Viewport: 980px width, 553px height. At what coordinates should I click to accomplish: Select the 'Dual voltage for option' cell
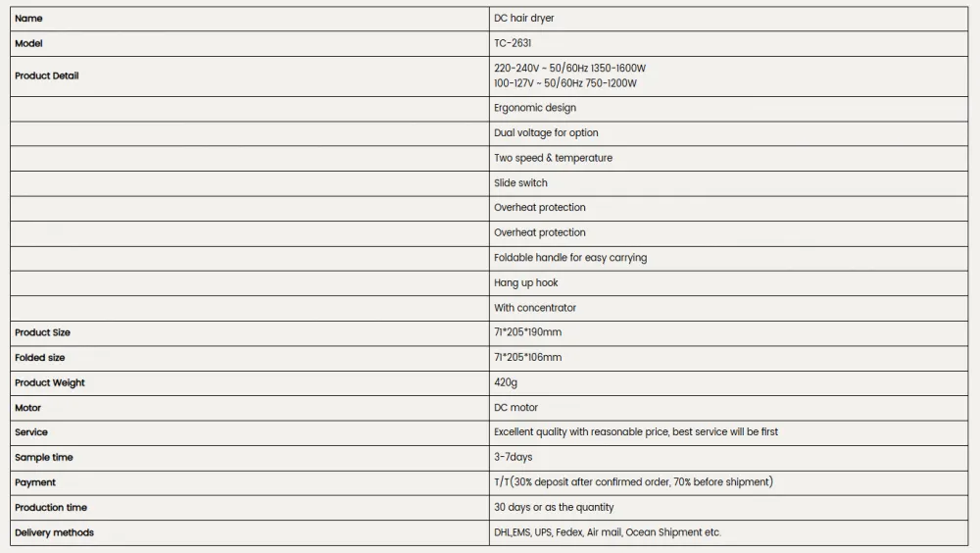729,133
